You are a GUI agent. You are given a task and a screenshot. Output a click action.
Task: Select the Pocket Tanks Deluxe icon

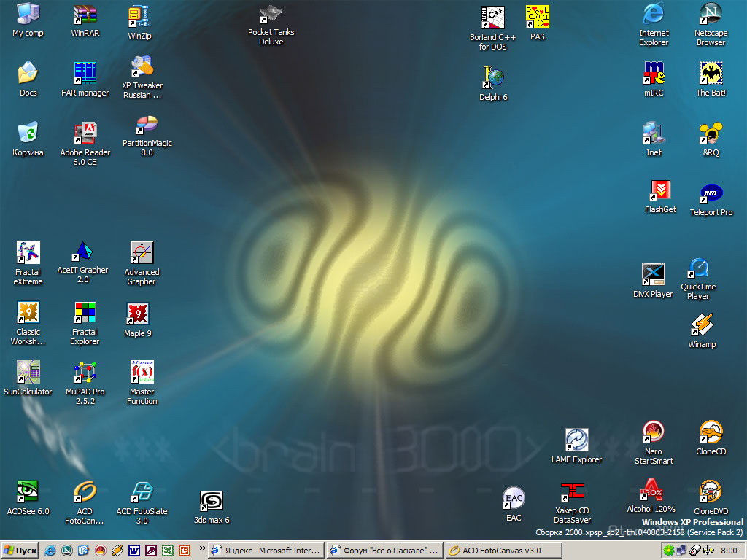271,15
